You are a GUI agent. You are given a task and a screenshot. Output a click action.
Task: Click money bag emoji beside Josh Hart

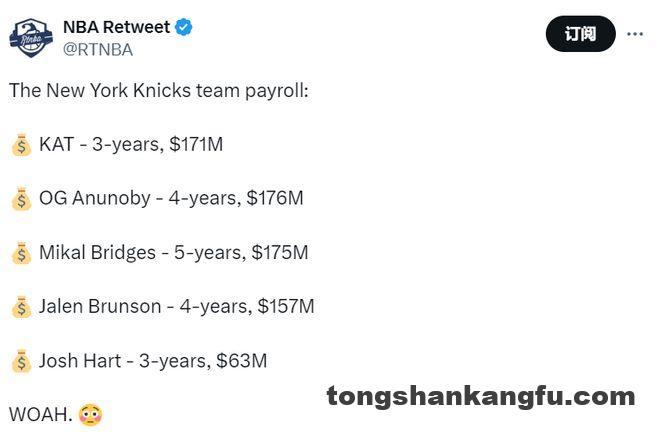(x=21, y=361)
